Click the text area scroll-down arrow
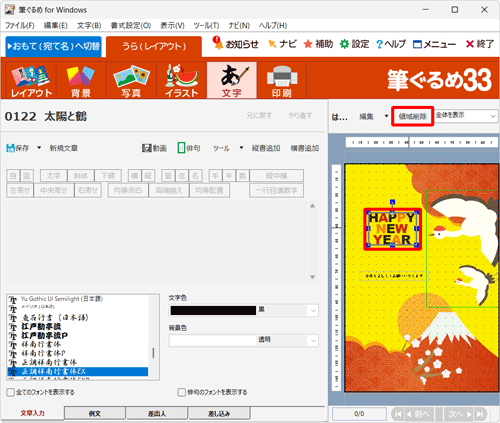Screen dimensions: 500x423 pyautogui.click(x=312, y=277)
